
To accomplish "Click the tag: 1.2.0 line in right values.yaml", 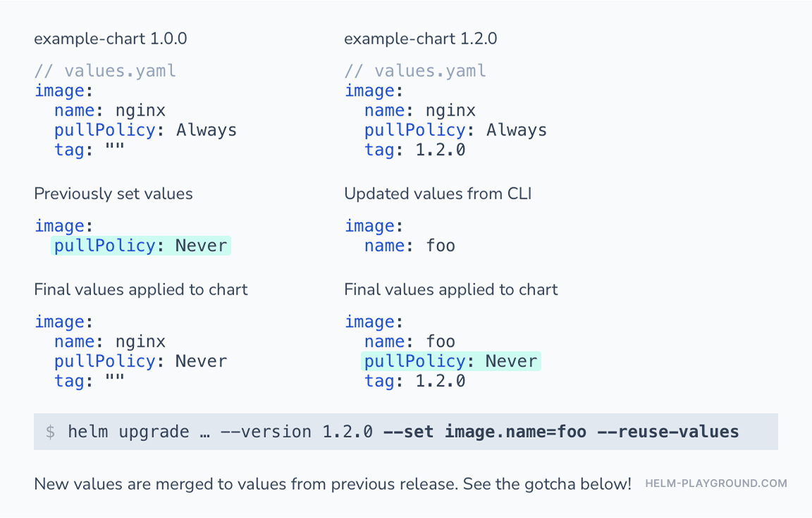I will [x=414, y=149].
